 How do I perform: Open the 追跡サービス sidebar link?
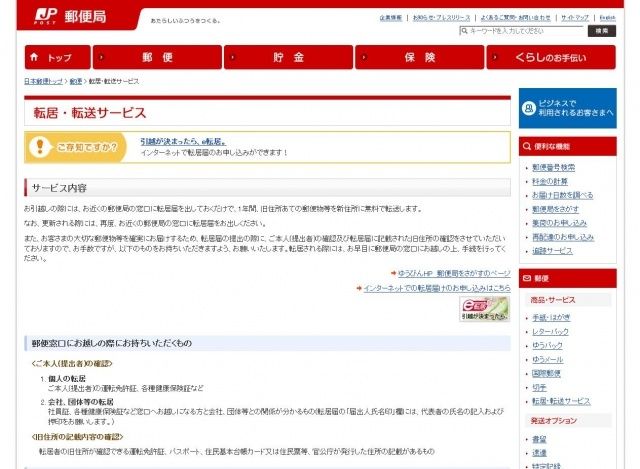pyautogui.click(x=552, y=251)
